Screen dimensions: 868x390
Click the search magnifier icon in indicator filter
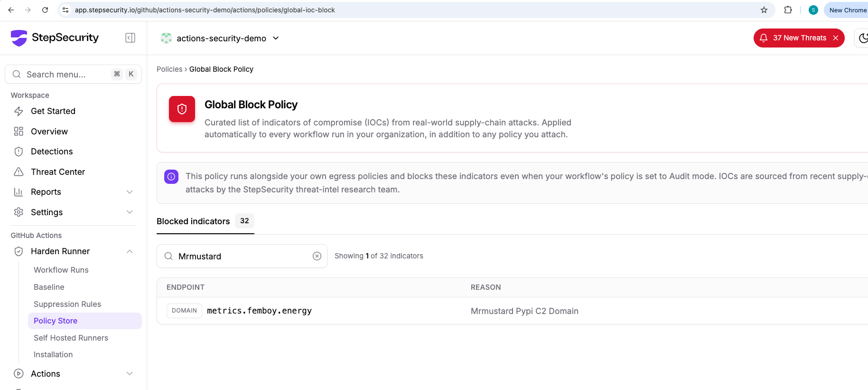coord(168,256)
